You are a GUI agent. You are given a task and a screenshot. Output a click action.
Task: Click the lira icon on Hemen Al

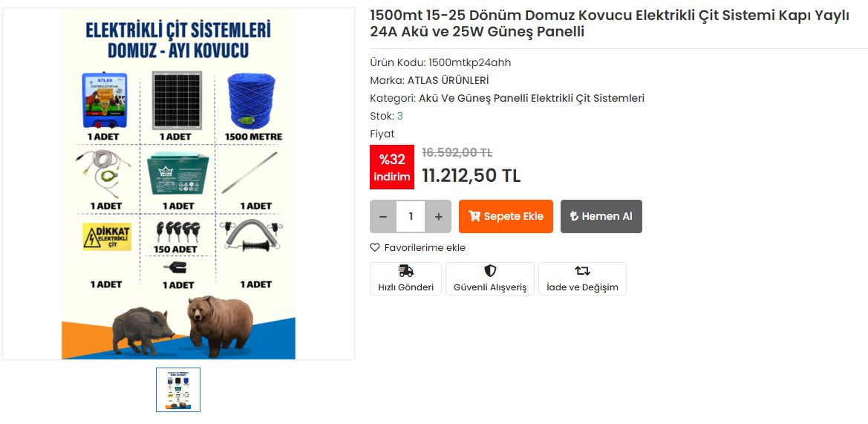pyautogui.click(x=574, y=216)
